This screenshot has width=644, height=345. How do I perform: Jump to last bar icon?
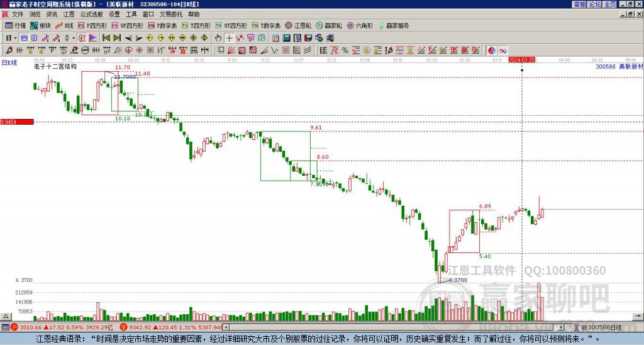(117, 38)
